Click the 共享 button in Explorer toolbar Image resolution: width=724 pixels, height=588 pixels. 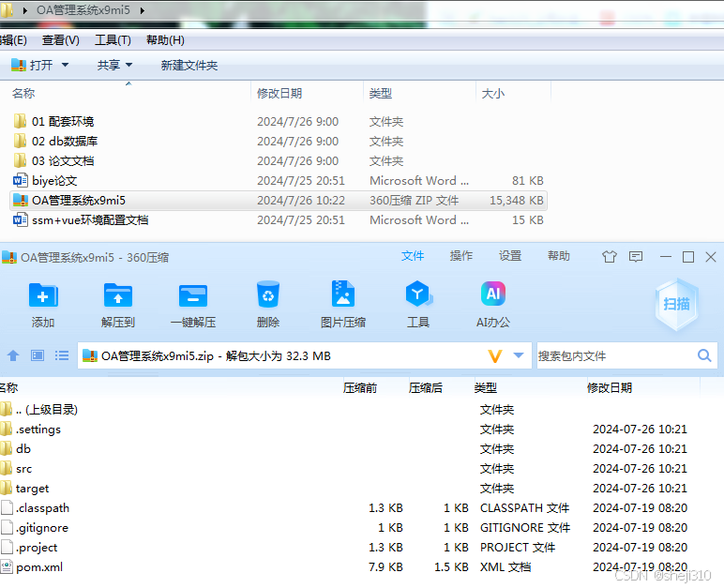(109, 65)
